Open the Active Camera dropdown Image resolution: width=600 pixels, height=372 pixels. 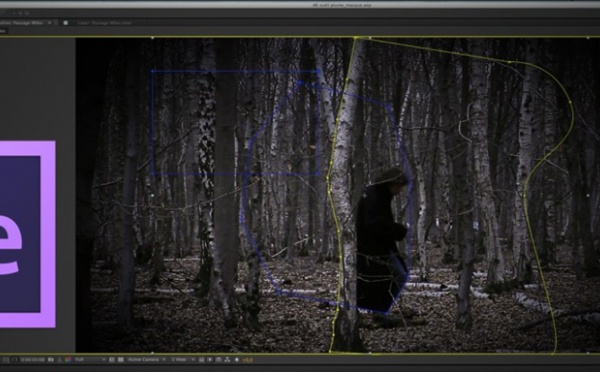click(x=147, y=360)
